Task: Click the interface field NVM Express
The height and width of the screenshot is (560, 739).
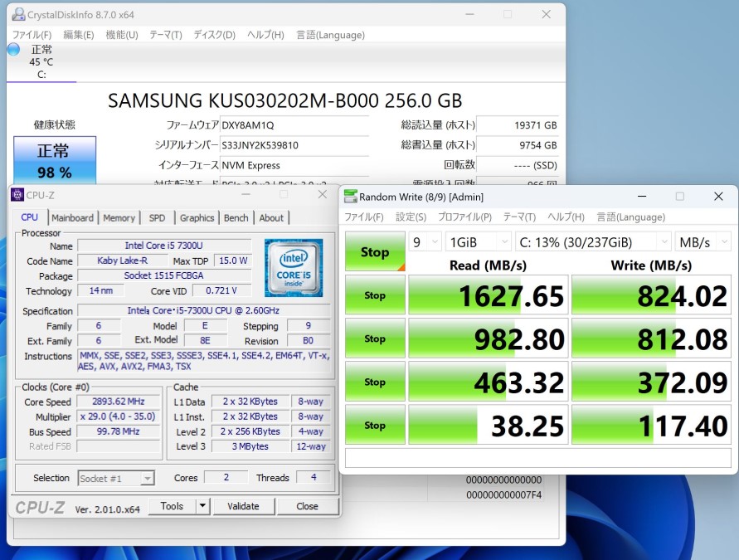Action: tap(294, 165)
